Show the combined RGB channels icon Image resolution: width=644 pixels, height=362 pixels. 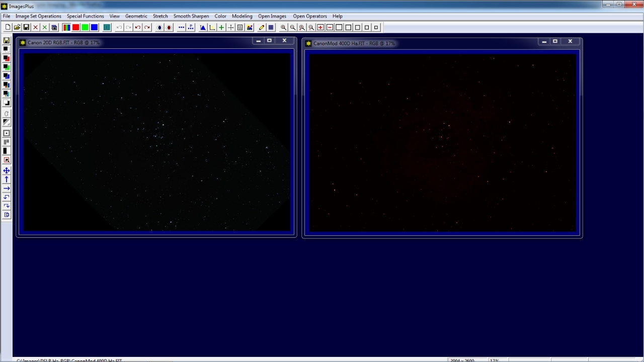(66, 27)
